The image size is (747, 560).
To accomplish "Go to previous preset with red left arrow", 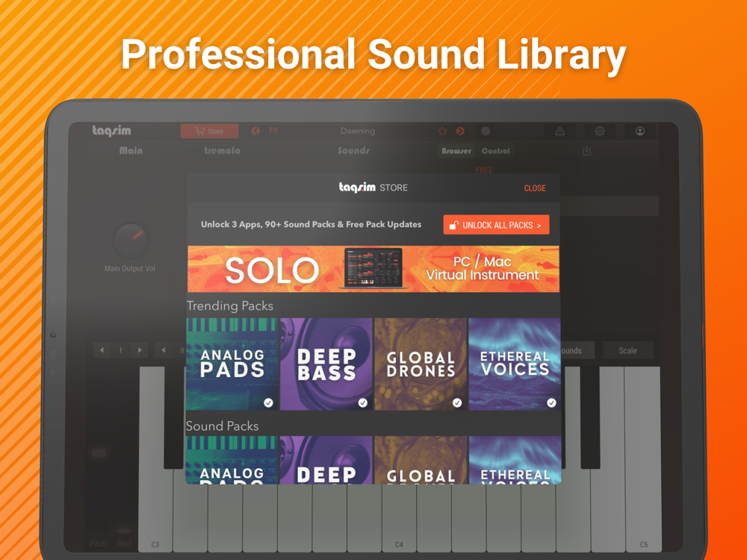I will point(255,131).
